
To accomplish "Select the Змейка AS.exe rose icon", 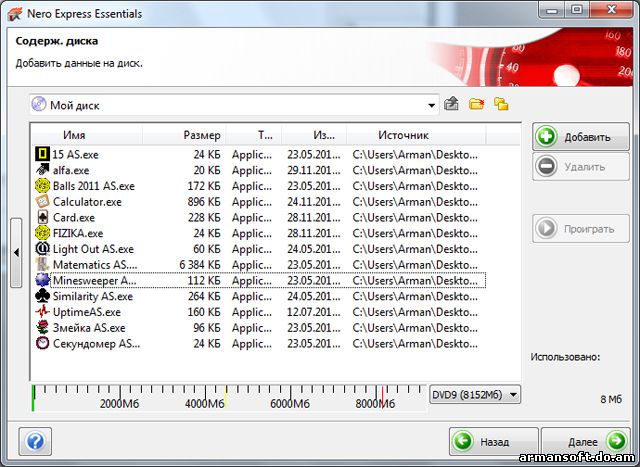I will [x=42, y=327].
